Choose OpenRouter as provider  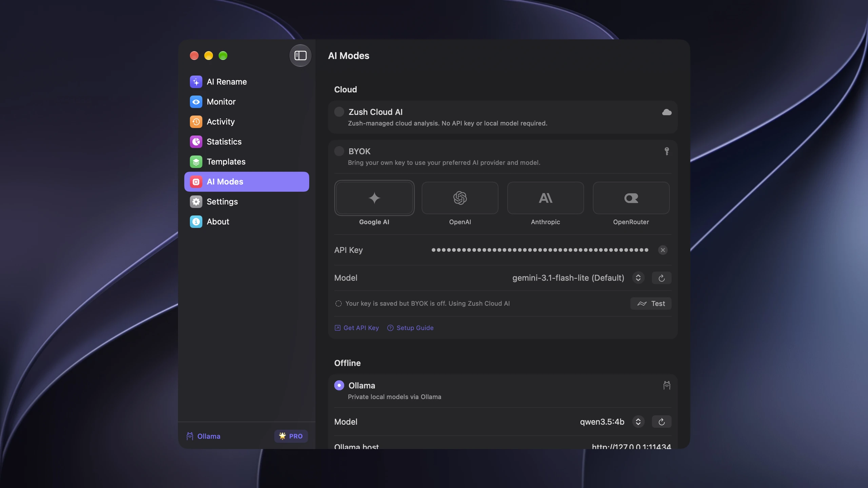(631, 198)
